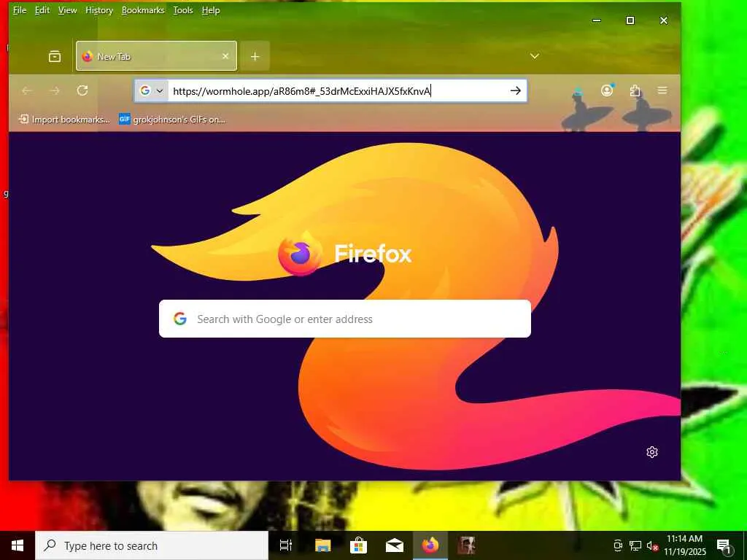The width and height of the screenshot is (747, 560).
Task: Minimize the Firefox window
Action: click(x=597, y=20)
